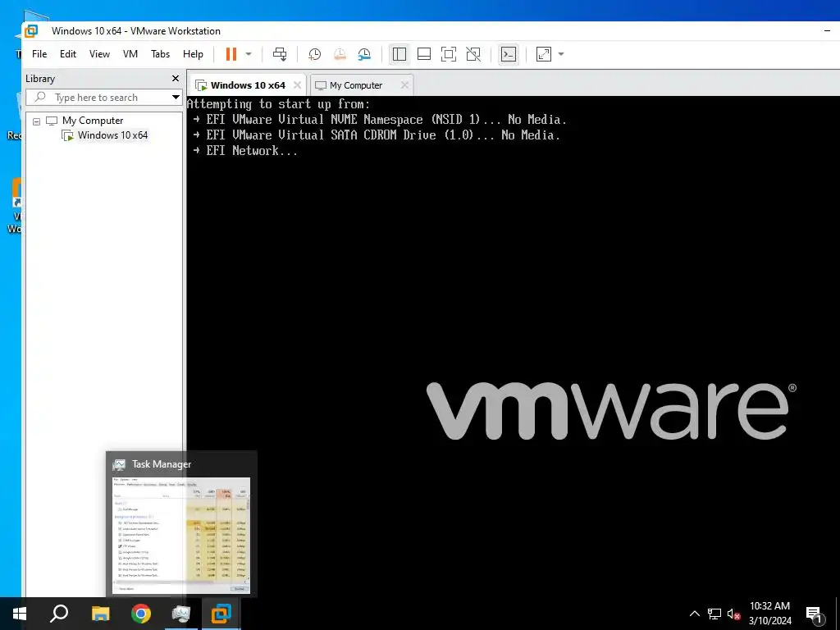Take a snapshot of the virtual machine
The height and width of the screenshot is (630, 840).
coord(314,54)
